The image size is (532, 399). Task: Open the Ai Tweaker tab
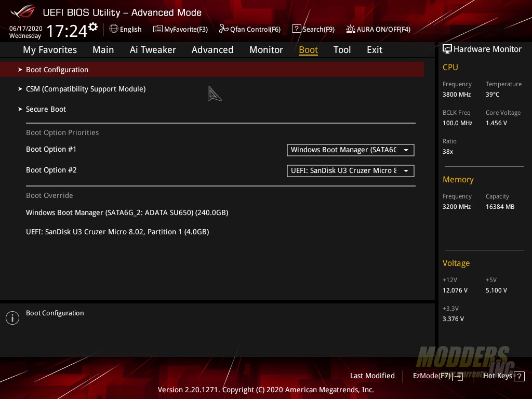(x=153, y=50)
